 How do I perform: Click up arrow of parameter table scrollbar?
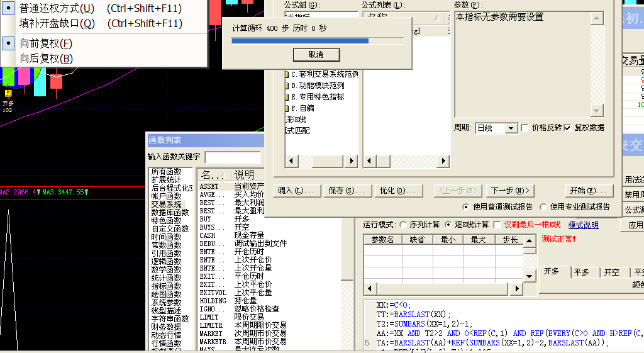tap(530, 241)
